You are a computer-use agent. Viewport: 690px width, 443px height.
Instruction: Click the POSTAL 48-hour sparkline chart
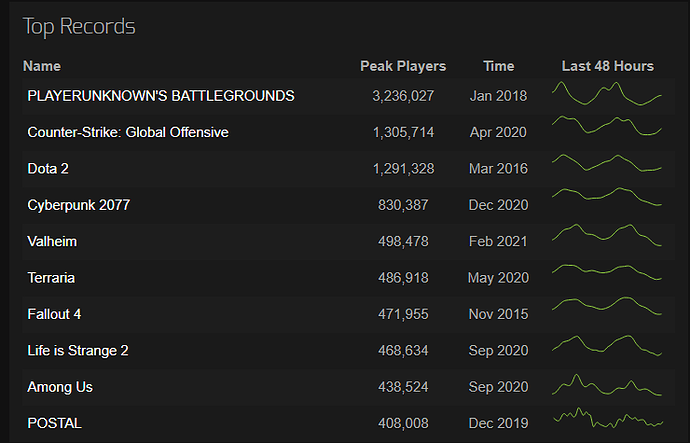point(608,418)
